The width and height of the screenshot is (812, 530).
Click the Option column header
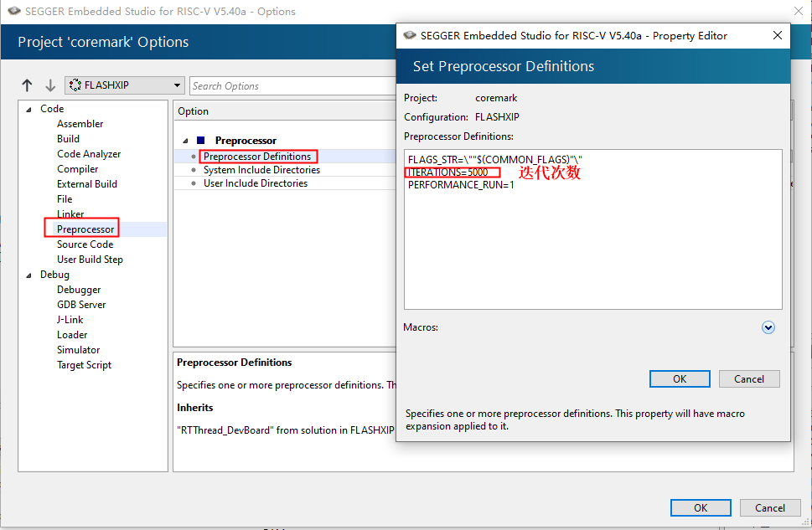(x=194, y=111)
